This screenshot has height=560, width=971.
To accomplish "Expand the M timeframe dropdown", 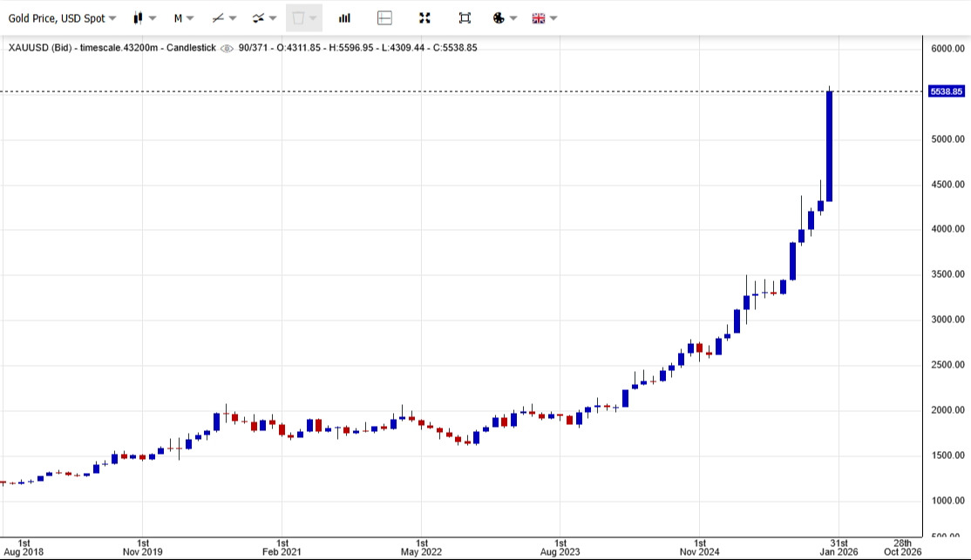I will tap(183, 17).
